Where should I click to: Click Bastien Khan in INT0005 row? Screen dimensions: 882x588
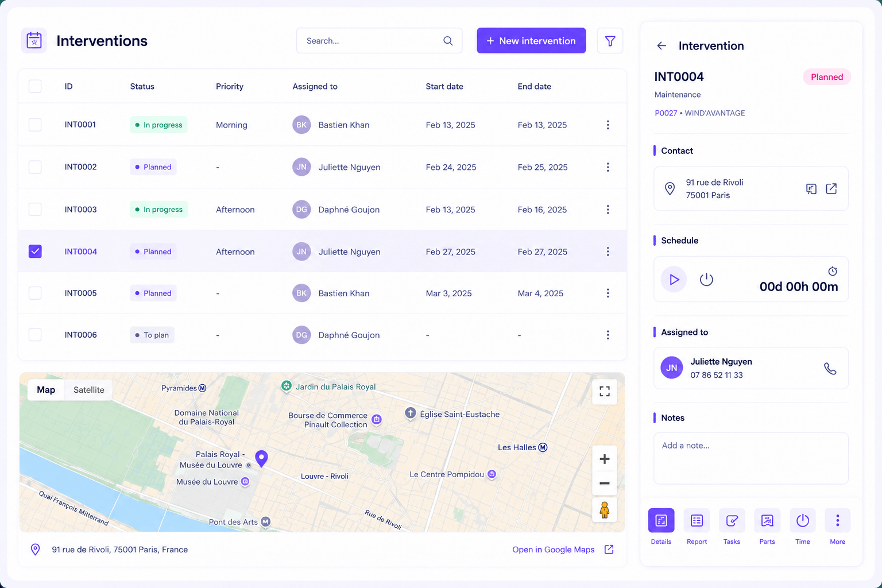[x=344, y=293]
